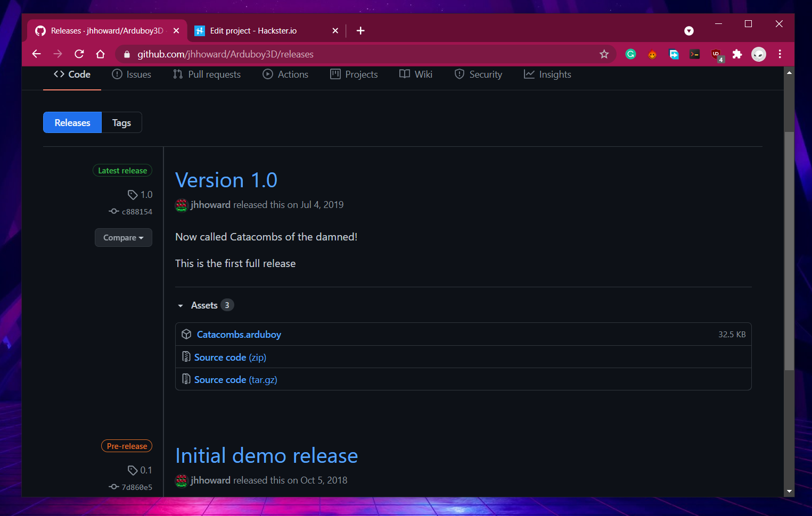The width and height of the screenshot is (812, 516).
Task: Open the uBlock Origin extension
Action: (x=716, y=54)
